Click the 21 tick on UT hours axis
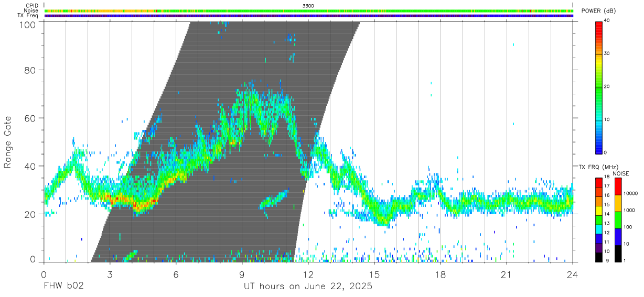 click(506, 274)
